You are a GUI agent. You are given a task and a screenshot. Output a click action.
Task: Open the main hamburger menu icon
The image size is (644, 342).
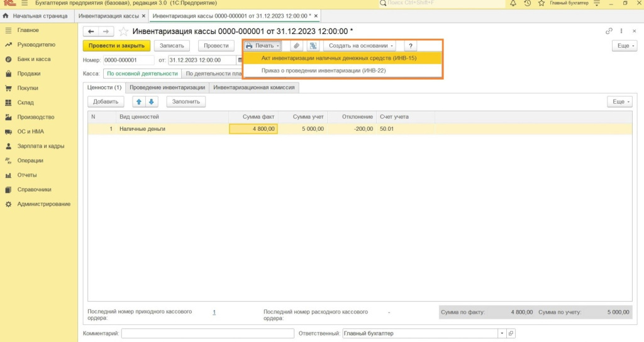click(x=25, y=3)
